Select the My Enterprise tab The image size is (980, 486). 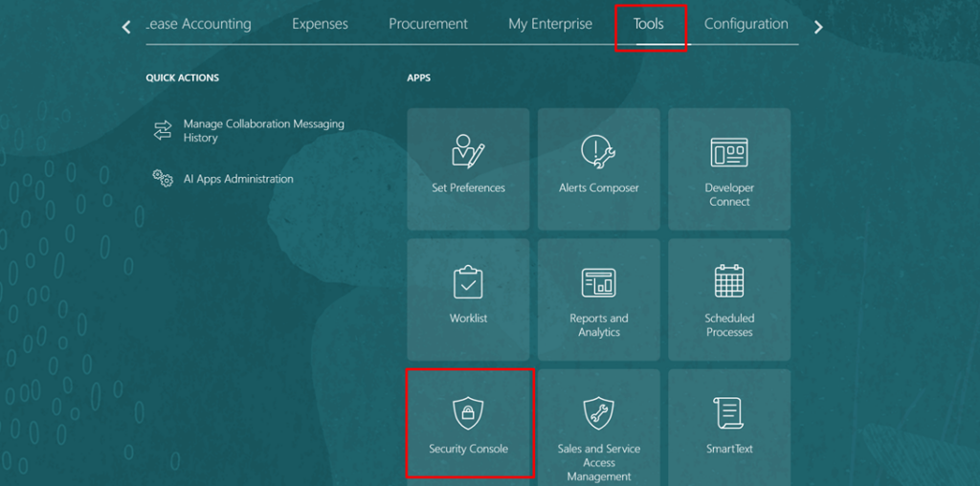(550, 24)
